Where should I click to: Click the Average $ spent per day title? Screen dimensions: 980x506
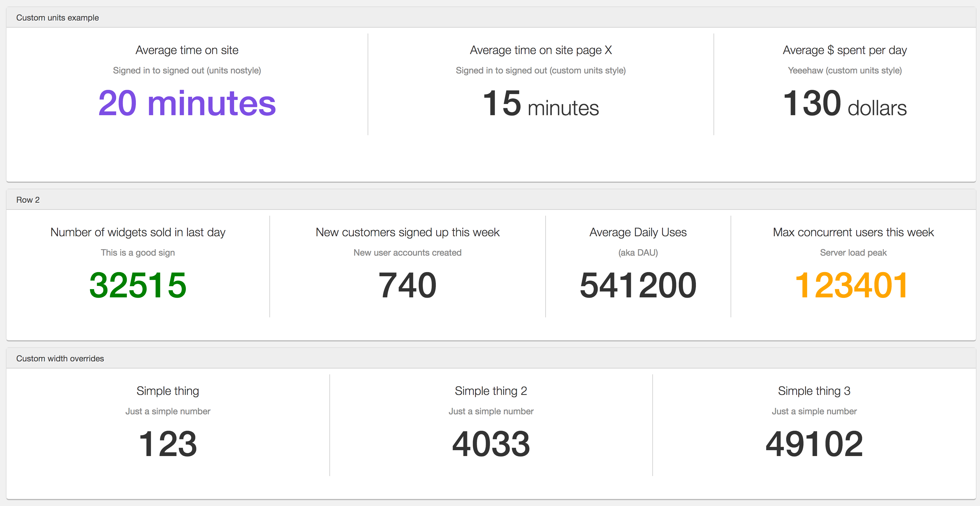click(845, 50)
